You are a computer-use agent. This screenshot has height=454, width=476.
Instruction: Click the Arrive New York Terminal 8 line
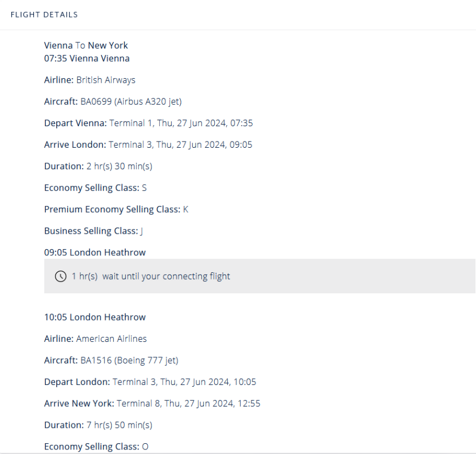152,403
